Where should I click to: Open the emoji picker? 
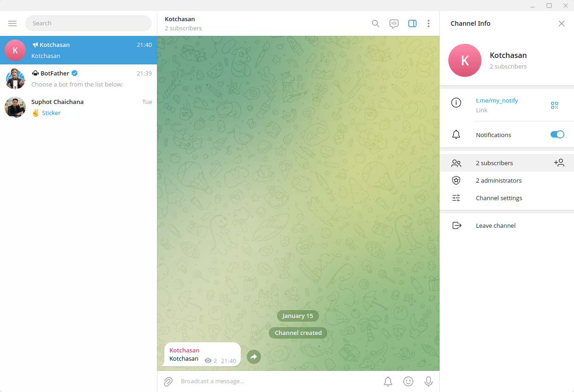(408, 381)
